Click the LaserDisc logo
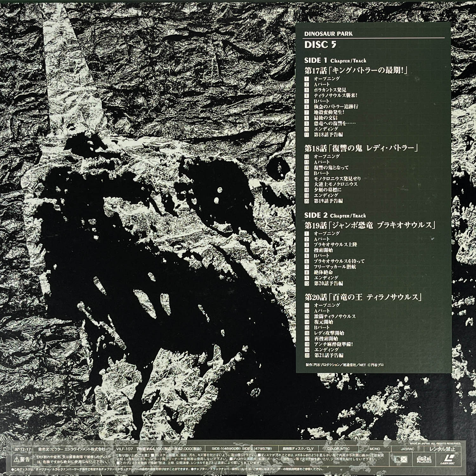The width and height of the screenshot is (476, 476). tap(448, 459)
